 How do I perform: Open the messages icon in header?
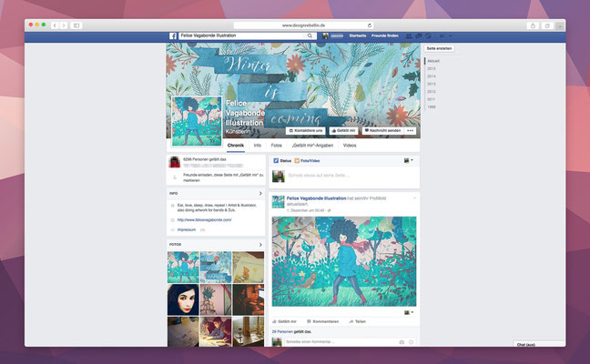pos(419,35)
